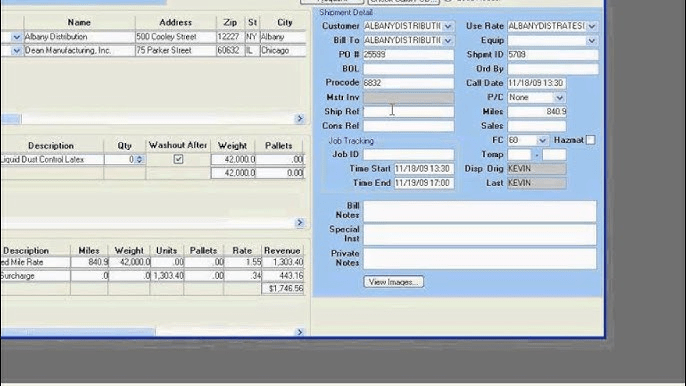Click the Special Inst text area
Image resolution: width=686 pixels, height=386 pixels.
480,234
